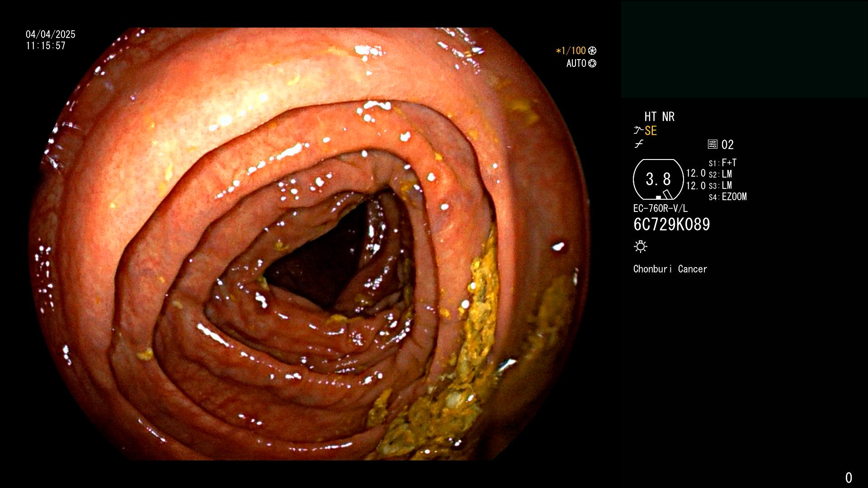The width and height of the screenshot is (868, 488).
Task: Click the S3 LM switch assignment
Action: click(x=721, y=185)
